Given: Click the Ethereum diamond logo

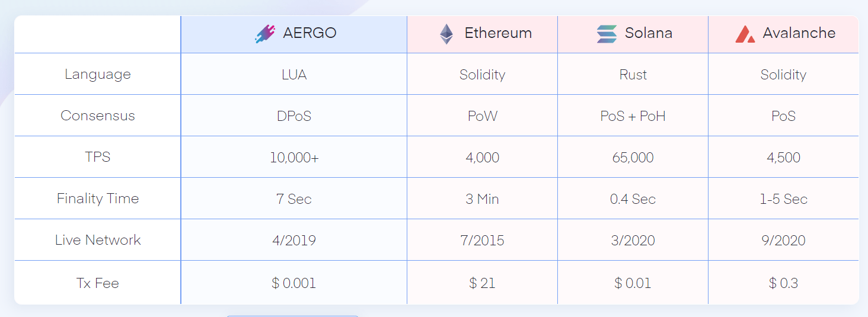Looking at the screenshot, I should coord(446,34).
